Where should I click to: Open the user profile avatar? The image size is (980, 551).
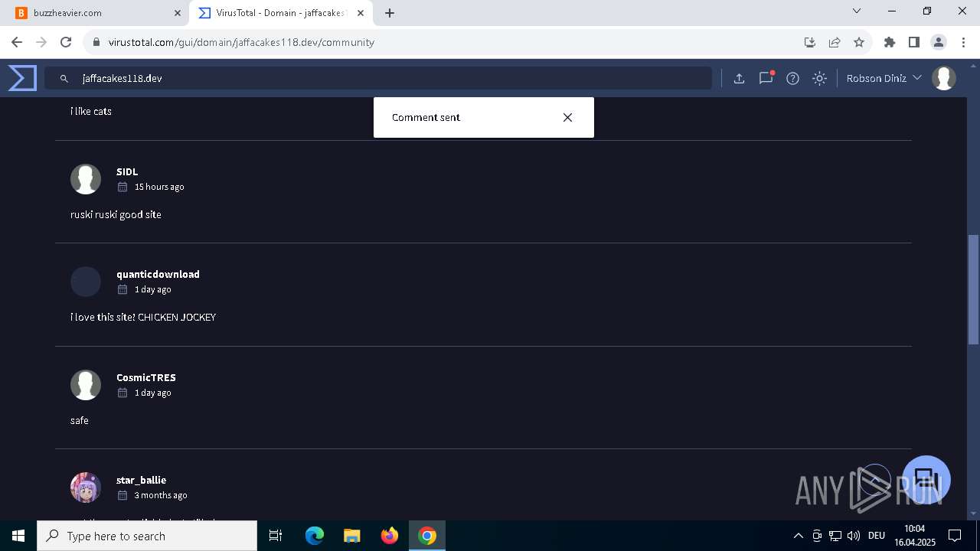tap(944, 78)
